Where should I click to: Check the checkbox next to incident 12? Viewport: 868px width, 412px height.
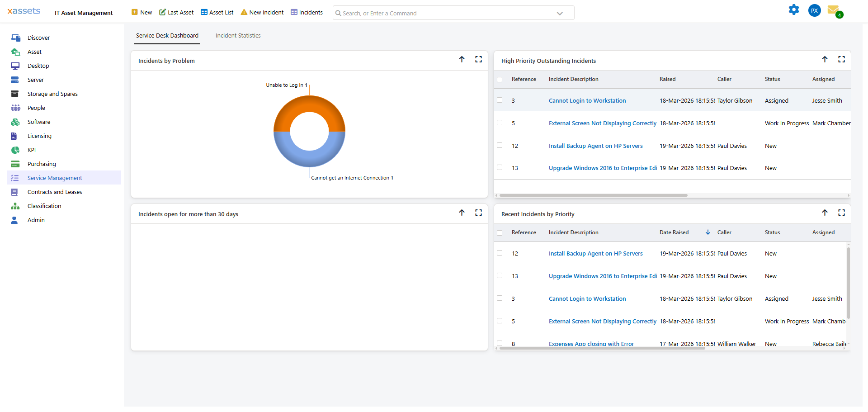pyautogui.click(x=500, y=145)
